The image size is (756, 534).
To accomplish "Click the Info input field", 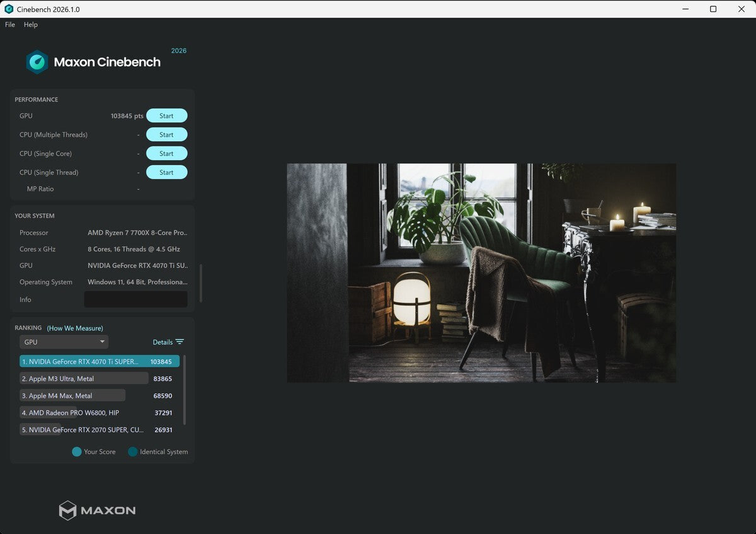I will 136,299.
